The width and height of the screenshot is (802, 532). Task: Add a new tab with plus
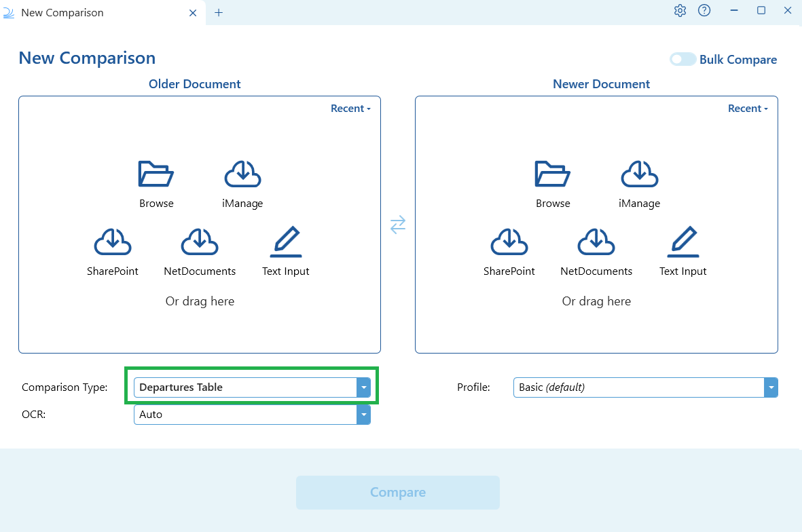tap(219, 13)
